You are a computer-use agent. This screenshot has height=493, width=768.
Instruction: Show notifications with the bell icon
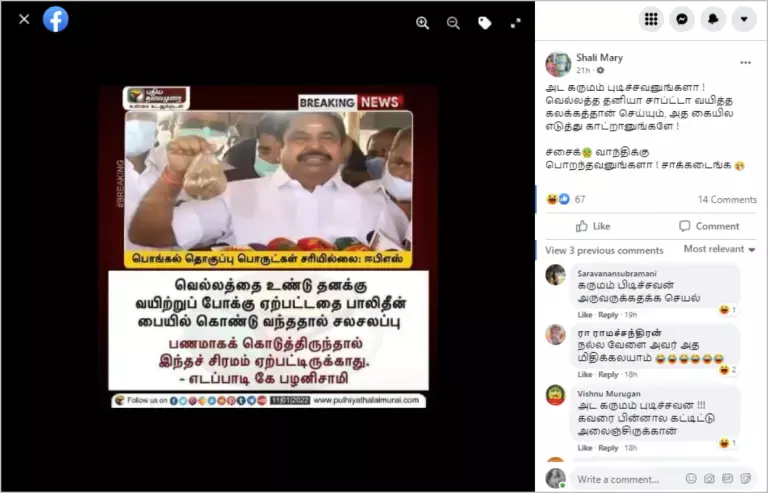click(x=713, y=20)
